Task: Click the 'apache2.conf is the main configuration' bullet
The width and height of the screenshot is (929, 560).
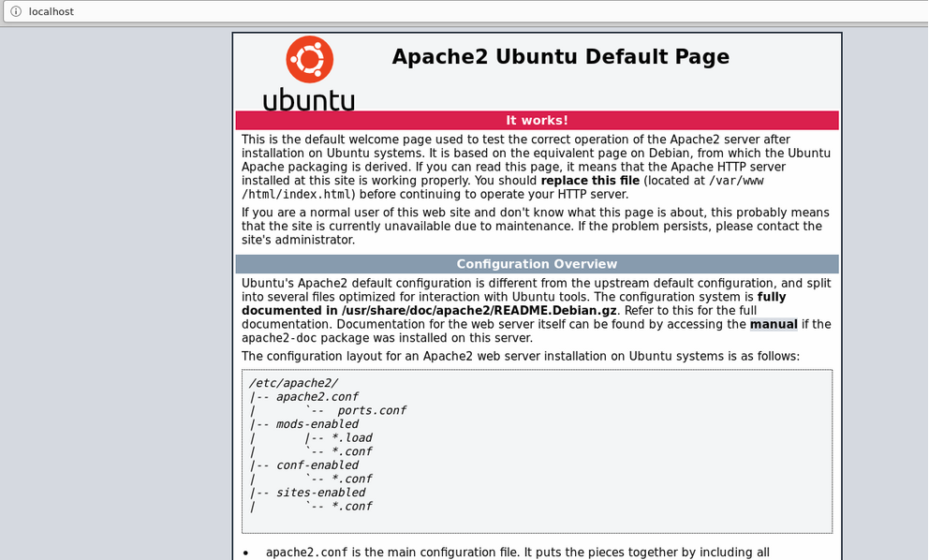Action: coord(518,553)
